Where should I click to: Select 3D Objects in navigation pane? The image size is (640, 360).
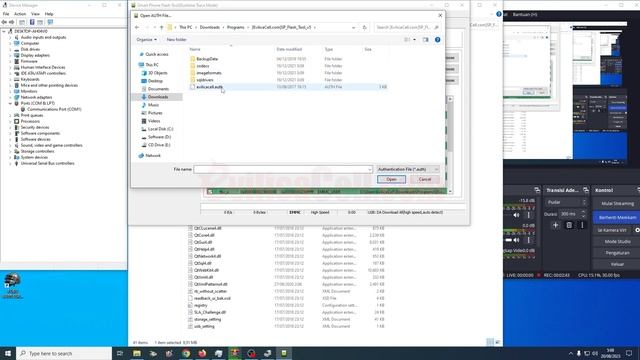158,73
